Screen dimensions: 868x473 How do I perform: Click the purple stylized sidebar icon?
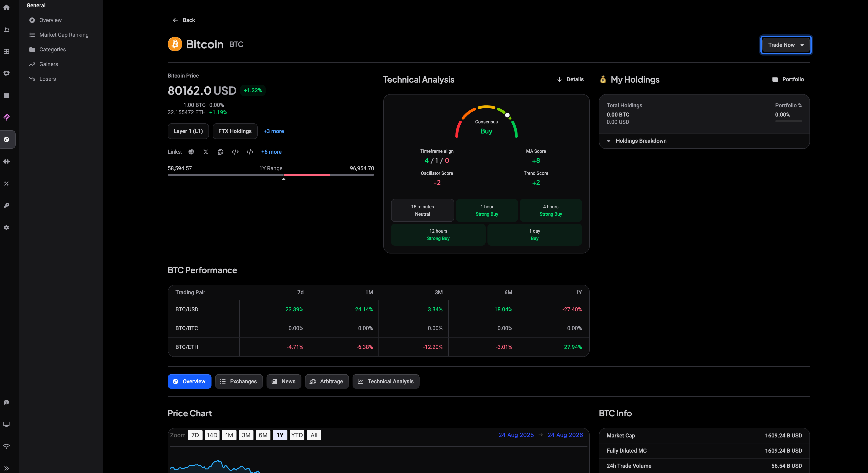[x=6, y=117]
